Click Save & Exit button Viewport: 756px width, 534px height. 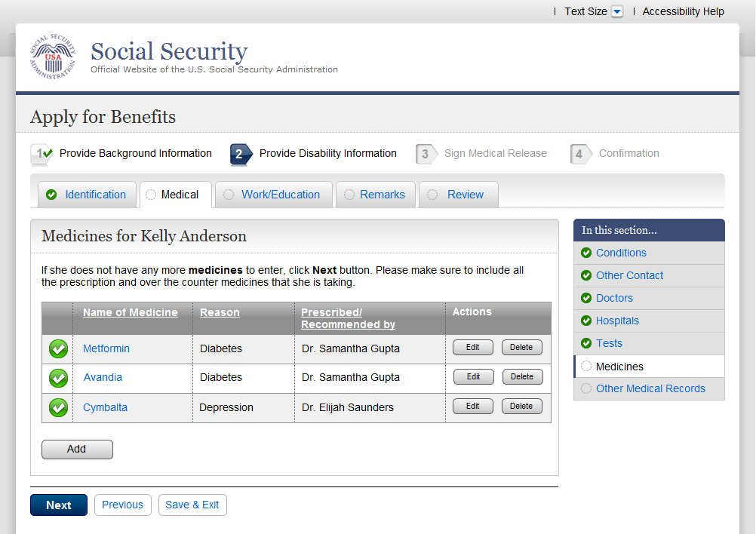pos(192,505)
